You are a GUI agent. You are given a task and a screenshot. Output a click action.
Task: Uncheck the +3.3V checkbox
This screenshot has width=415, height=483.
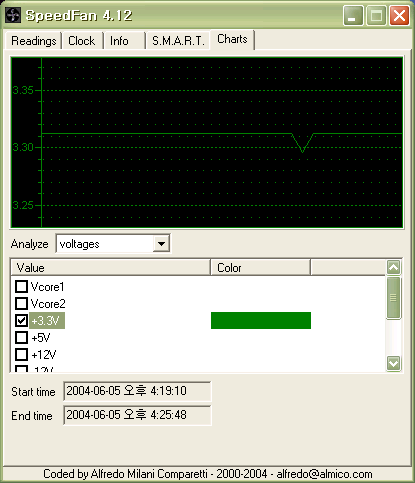(x=21, y=320)
